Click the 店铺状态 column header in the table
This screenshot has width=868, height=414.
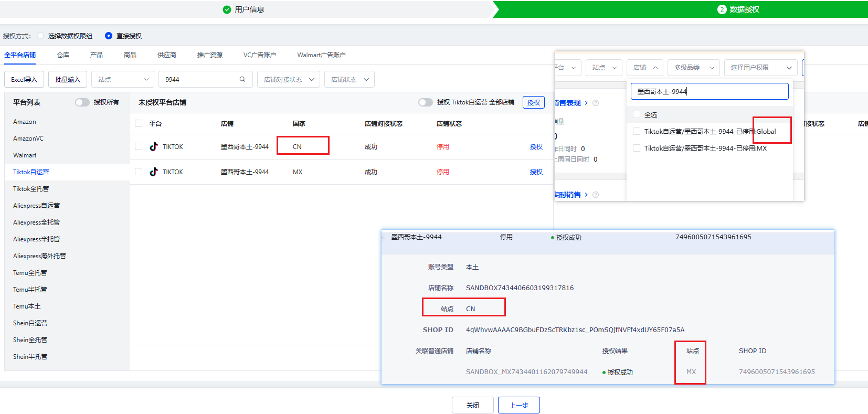pyautogui.click(x=449, y=123)
